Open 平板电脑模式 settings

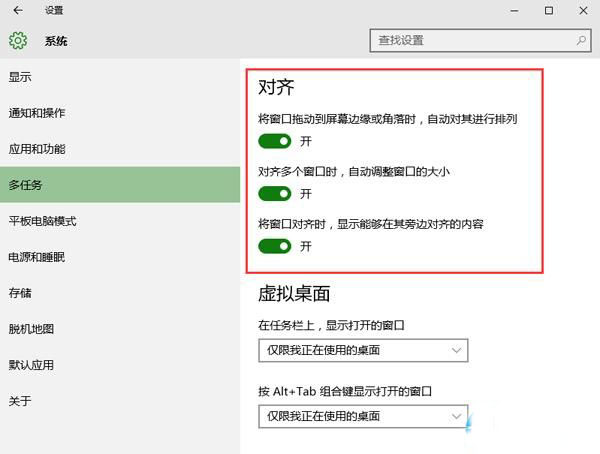43,221
